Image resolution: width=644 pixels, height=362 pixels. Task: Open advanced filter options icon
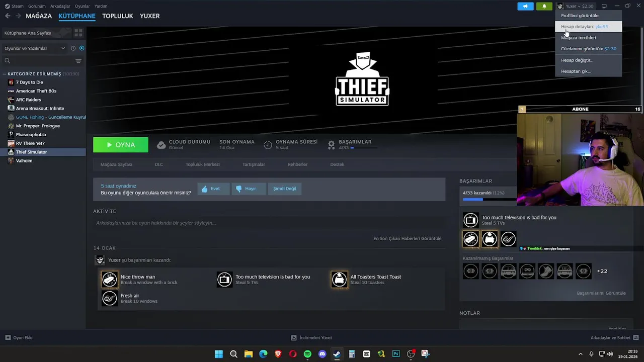pyautogui.click(x=78, y=61)
